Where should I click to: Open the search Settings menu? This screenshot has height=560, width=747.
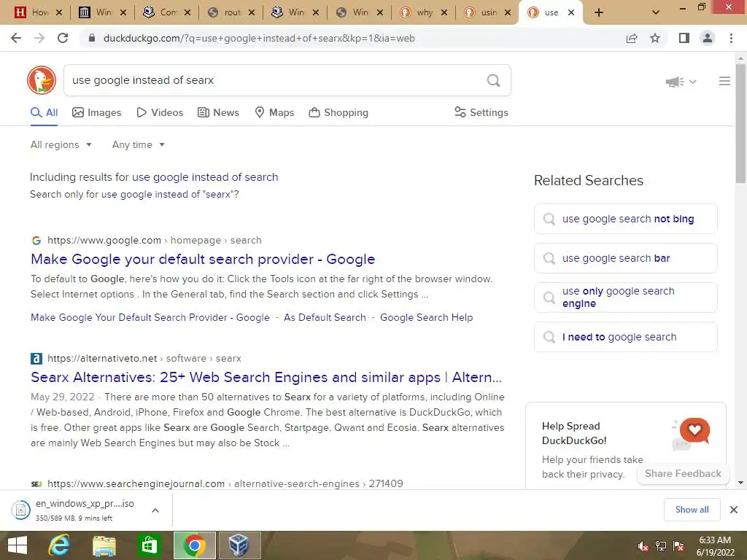click(481, 112)
